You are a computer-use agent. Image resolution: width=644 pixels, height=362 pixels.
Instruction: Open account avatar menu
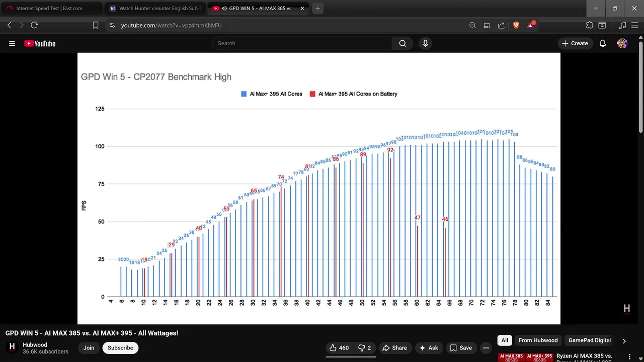pyautogui.click(x=622, y=44)
